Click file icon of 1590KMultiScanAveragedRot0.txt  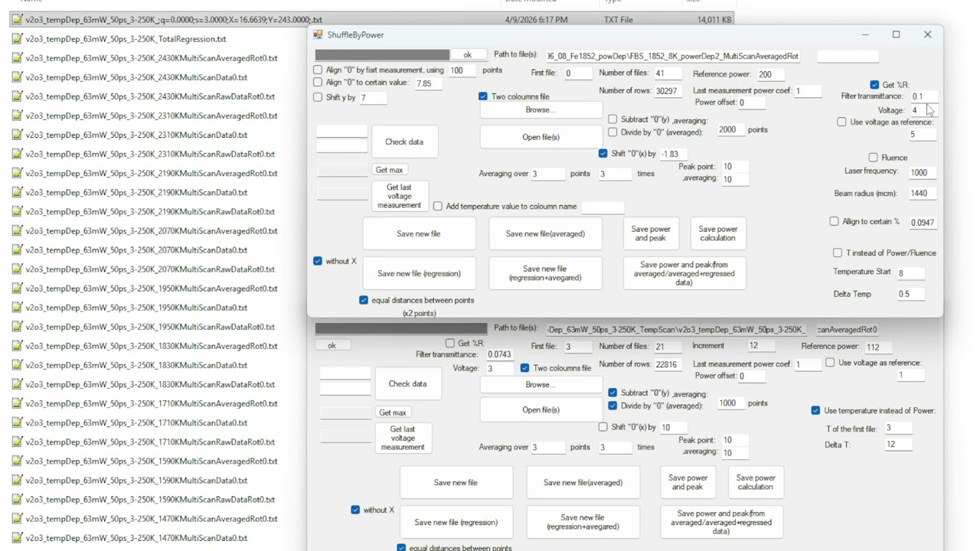pos(17,461)
